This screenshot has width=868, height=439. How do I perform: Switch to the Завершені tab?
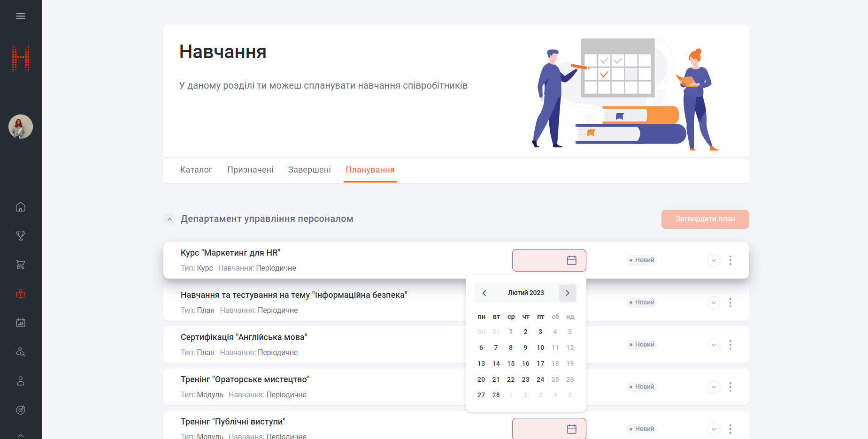[309, 170]
